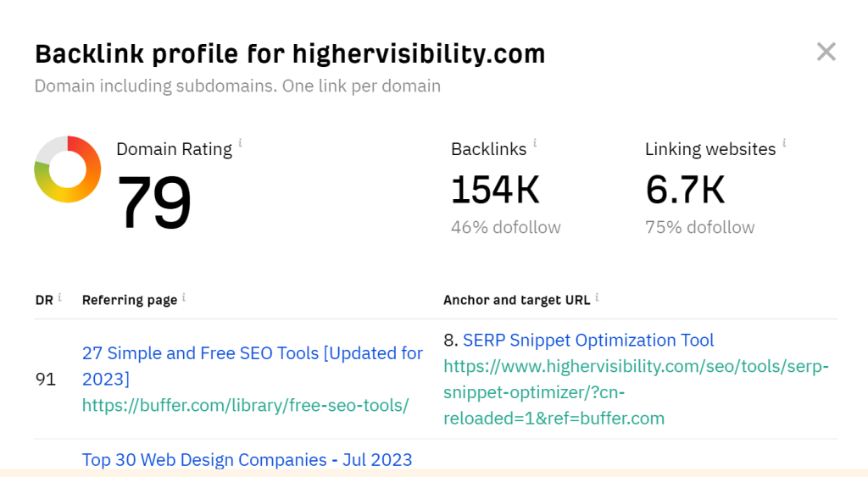Click the Domain Rating donut chart
Viewport: 868px width, 477px height.
click(68, 169)
